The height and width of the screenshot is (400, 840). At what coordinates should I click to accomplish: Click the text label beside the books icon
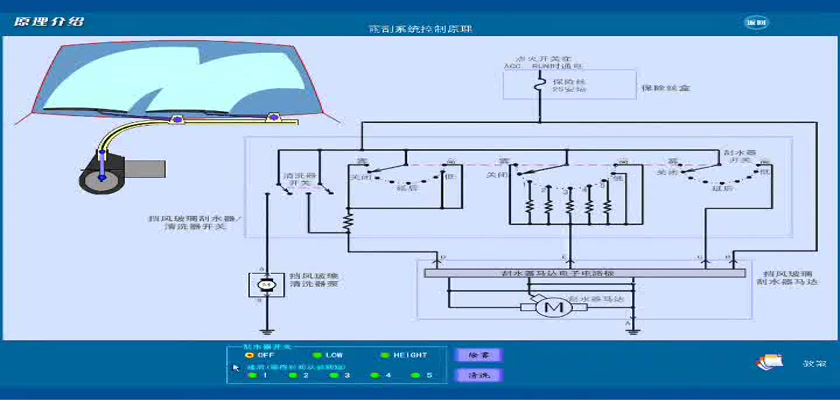(x=815, y=364)
